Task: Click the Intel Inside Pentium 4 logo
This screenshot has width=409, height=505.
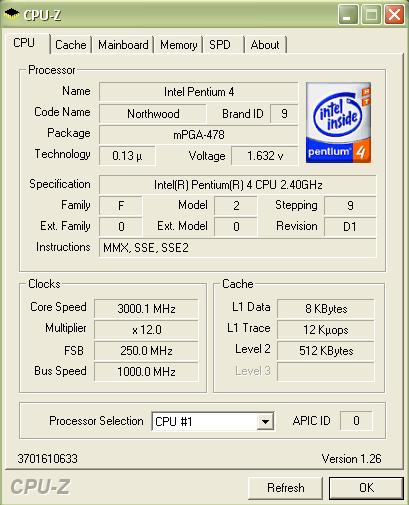Action: click(338, 122)
